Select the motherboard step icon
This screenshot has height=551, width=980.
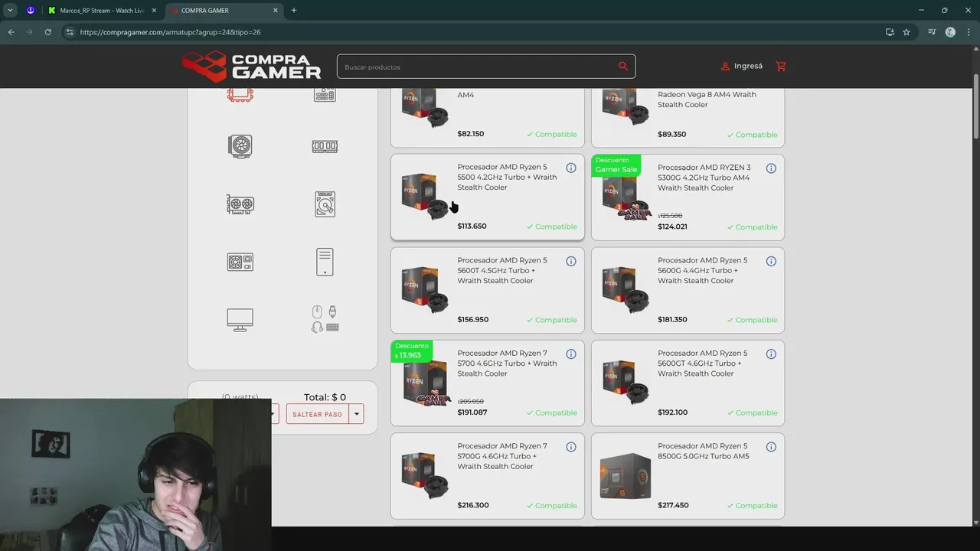(x=325, y=94)
